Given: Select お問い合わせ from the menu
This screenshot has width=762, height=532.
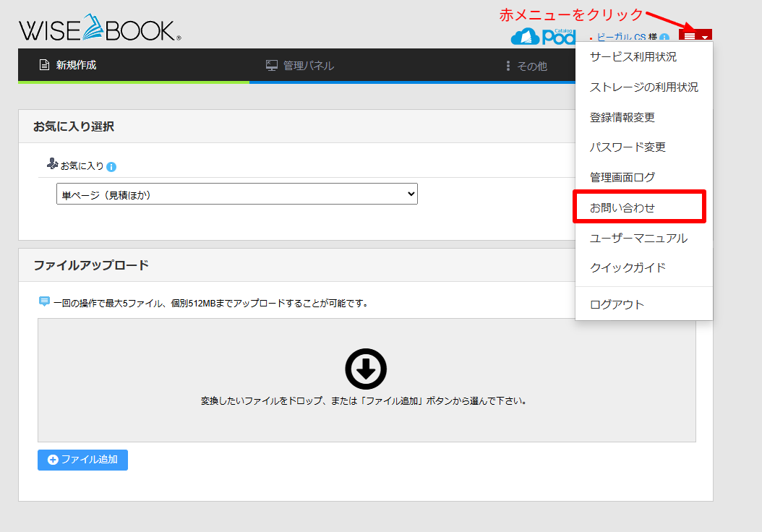Looking at the screenshot, I should coord(622,207).
